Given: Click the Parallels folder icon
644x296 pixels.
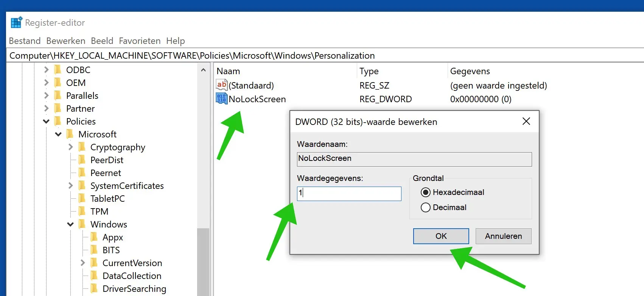Looking at the screenshot, I should pyautogui.click(x=58, y=95).
